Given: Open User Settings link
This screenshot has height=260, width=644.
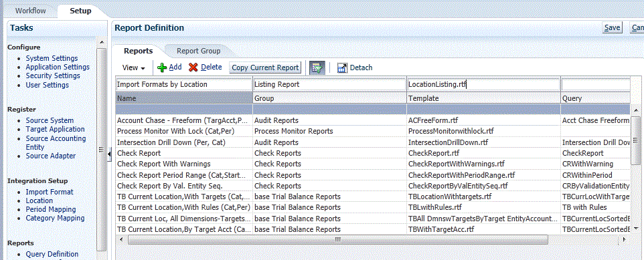Looking at the screenshot, I should 48,85.
